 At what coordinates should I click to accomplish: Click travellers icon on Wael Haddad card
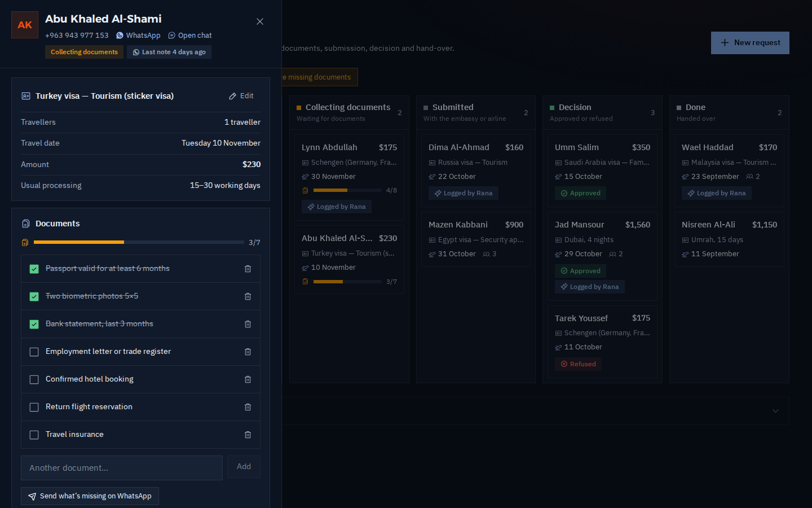[x=749, y=177]
